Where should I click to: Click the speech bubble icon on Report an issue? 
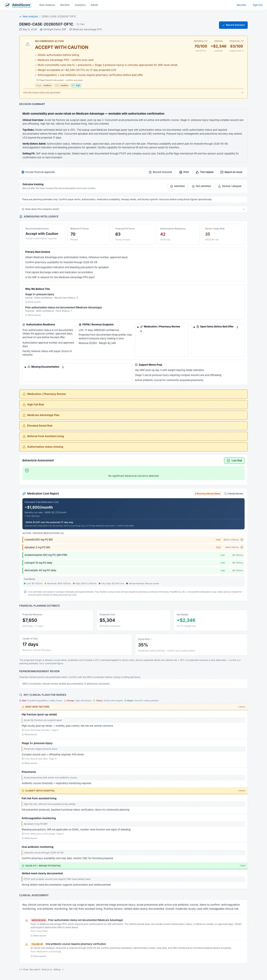(222, 172)
